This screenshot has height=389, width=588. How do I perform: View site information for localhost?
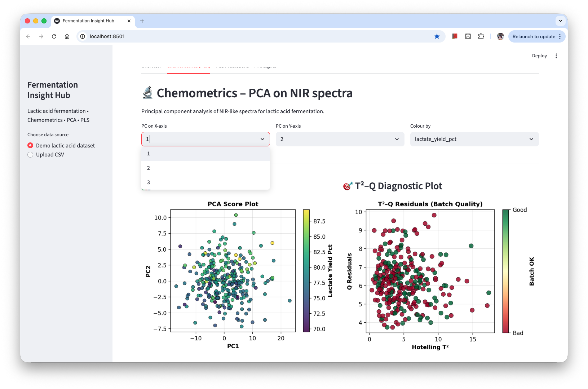[83, 36]
